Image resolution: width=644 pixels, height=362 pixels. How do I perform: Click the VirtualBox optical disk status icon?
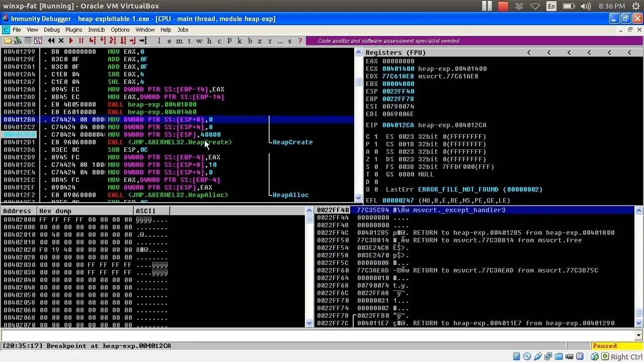527,356
